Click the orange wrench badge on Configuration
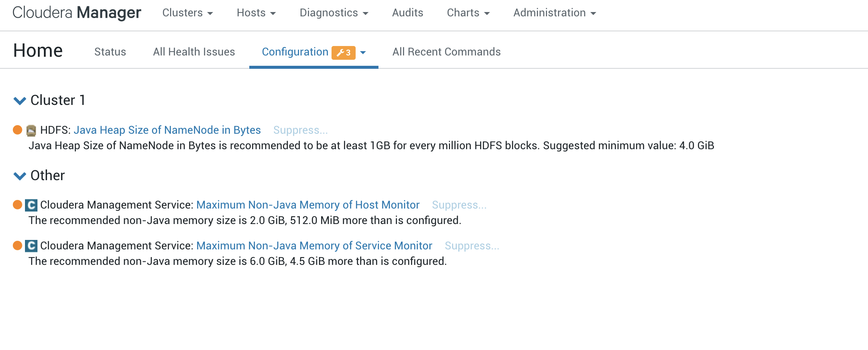 click(343, 52)
